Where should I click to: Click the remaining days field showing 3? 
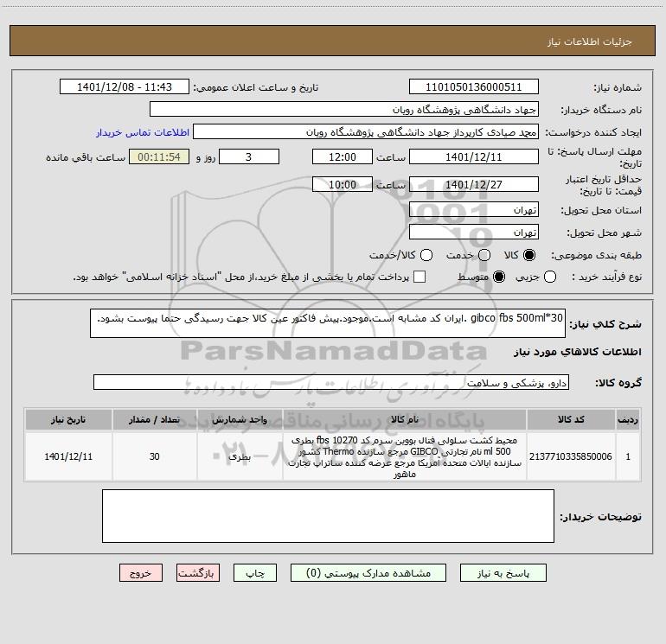(249, 156)
